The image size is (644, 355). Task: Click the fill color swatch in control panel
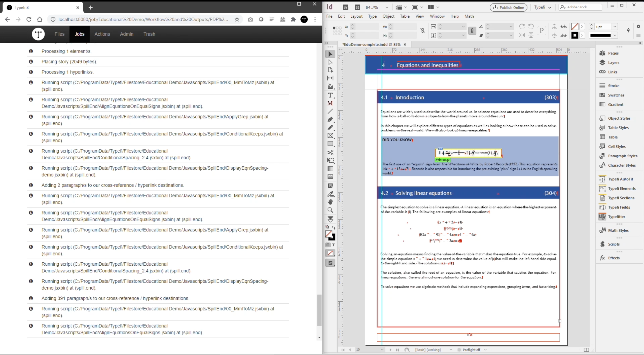575,26
